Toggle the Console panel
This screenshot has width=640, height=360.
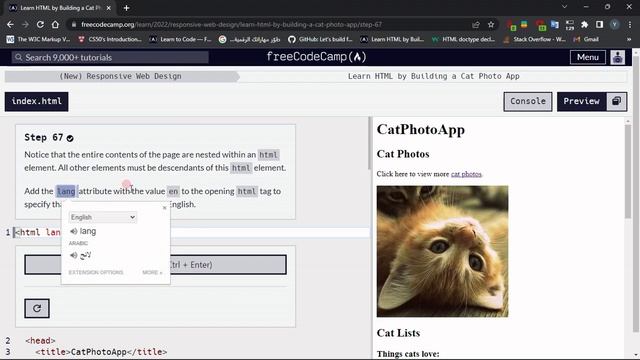coord(528,101)
